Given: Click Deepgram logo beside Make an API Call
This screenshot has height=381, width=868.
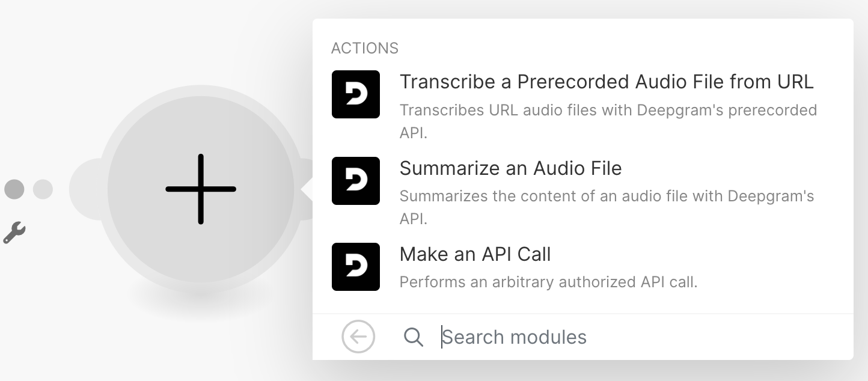Looking at the screenshot, I should (x=356, y=267).
